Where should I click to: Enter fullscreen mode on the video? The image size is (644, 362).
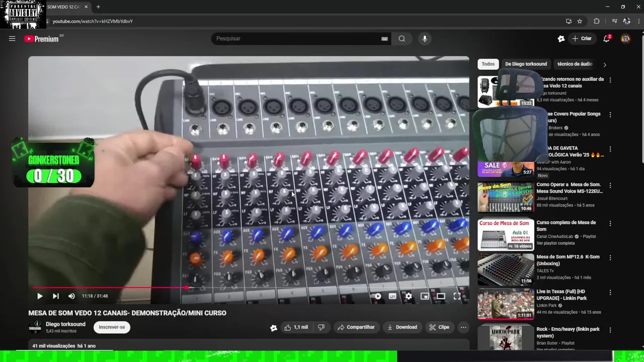coord(457,296)
